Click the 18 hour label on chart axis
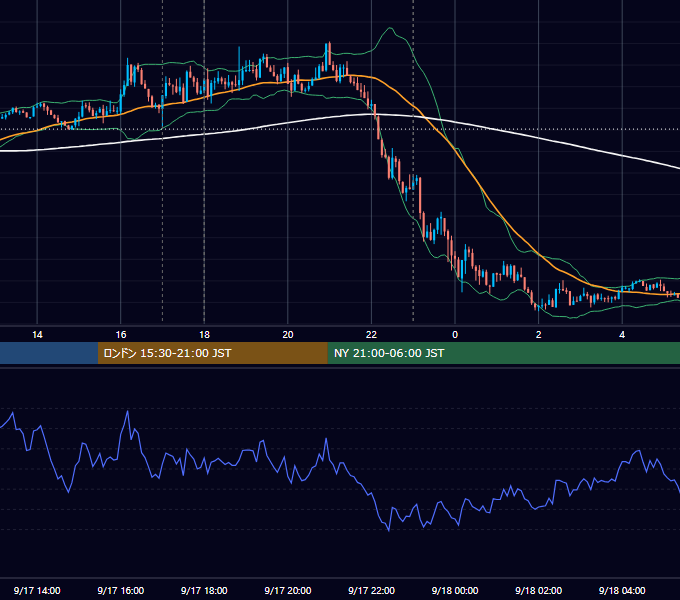 (204, 335)
